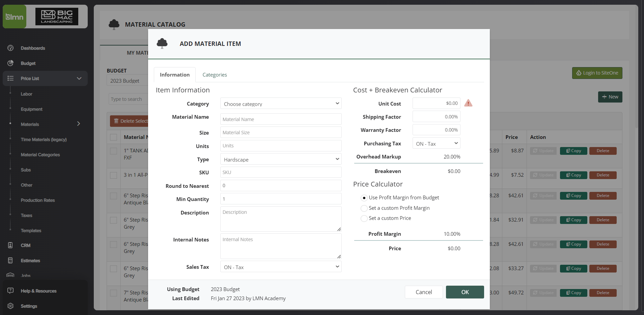Click the Round to Nearest field
This screenshot has width=644, height=315.
281,185
